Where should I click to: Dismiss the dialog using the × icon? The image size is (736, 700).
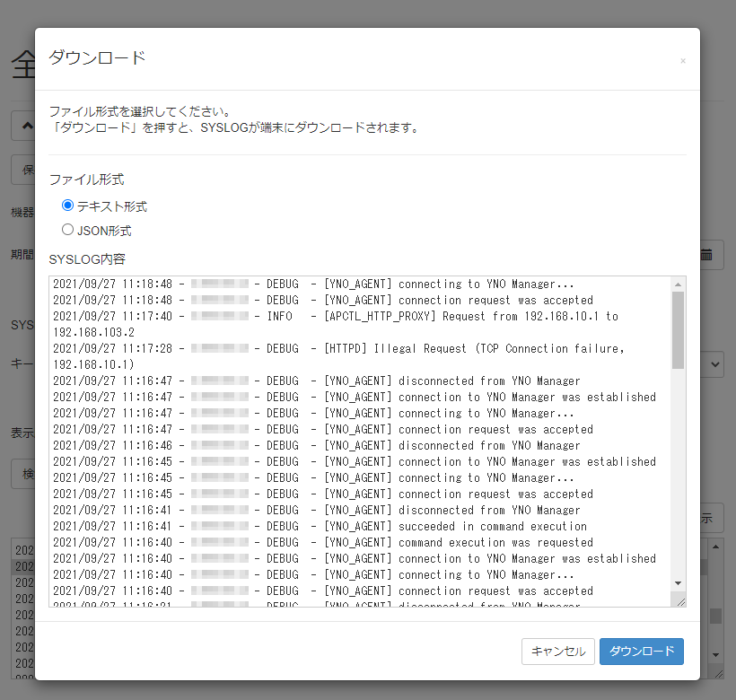(x=681, y=60)
